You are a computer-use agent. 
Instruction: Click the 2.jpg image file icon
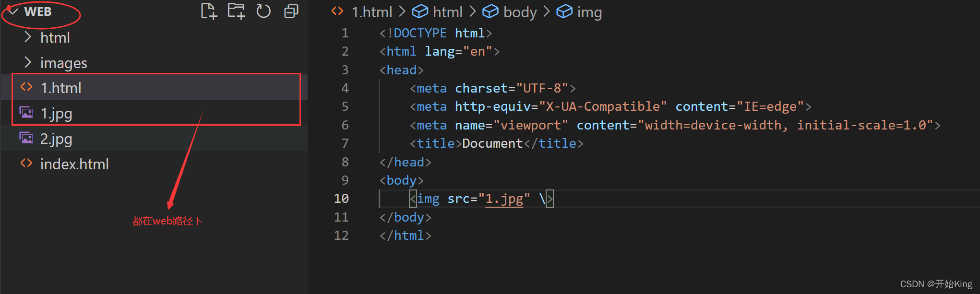(26, 138)
